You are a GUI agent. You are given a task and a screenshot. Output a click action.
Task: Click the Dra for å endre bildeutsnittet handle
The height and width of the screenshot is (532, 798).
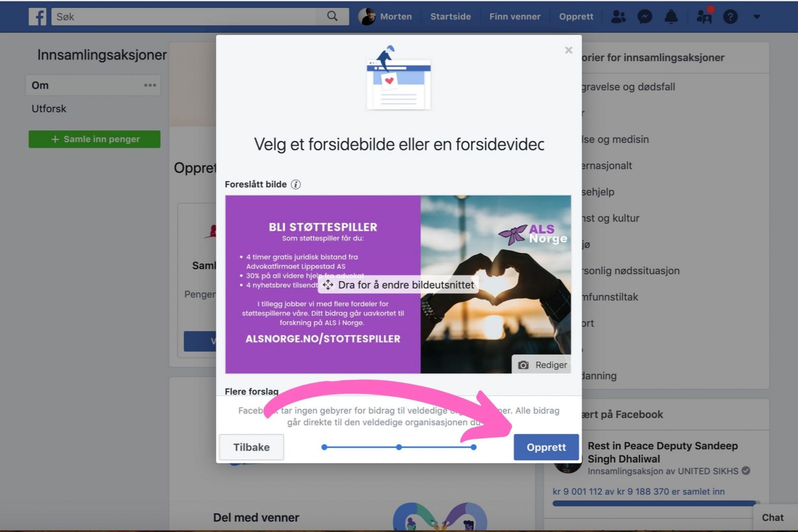(x=398, y=285)
